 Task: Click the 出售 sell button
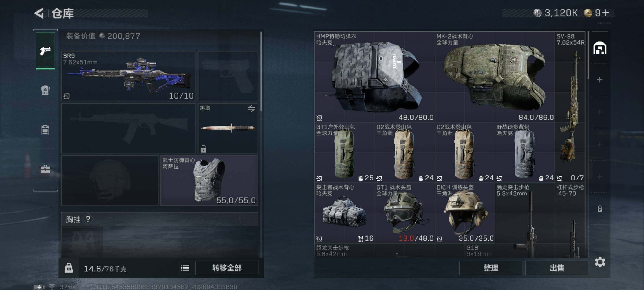557,268
